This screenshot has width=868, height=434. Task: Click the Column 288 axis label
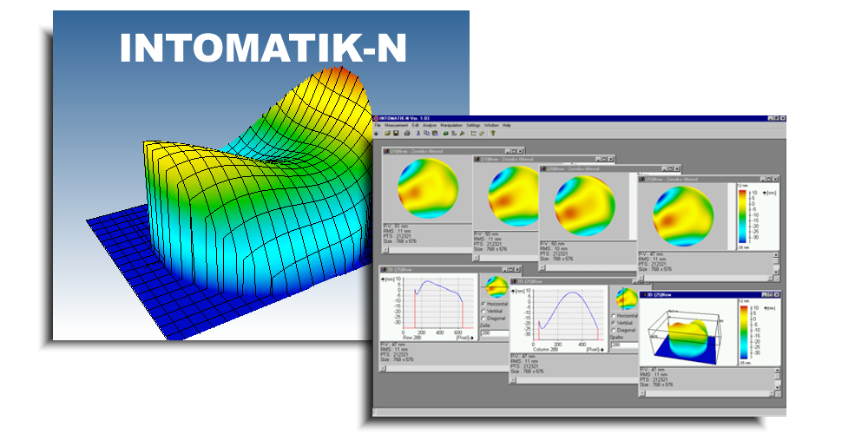[545, 349]
